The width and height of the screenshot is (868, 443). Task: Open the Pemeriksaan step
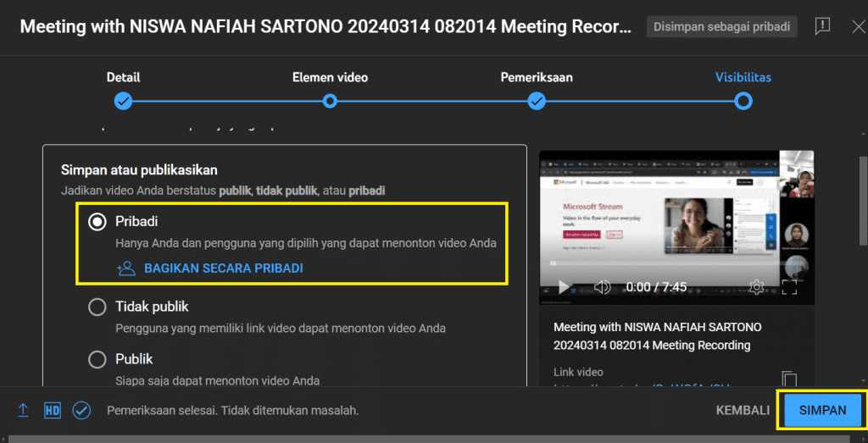pos(537,101)
